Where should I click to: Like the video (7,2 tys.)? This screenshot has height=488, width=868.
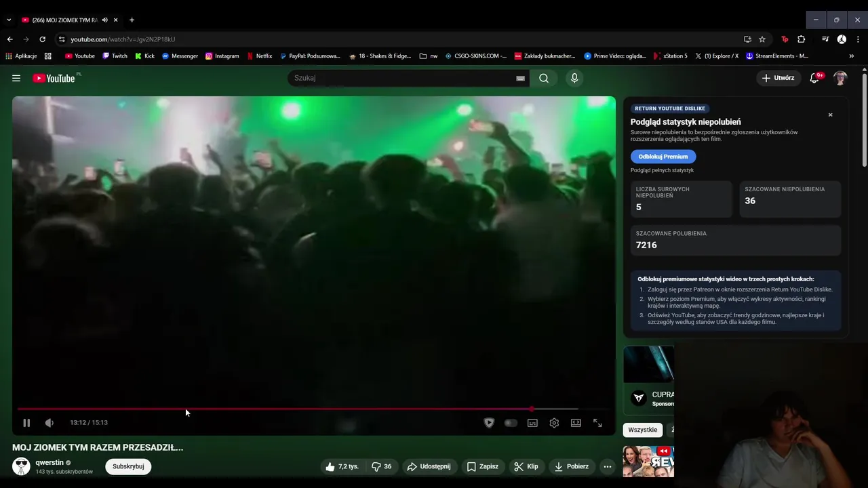point(342,466)
